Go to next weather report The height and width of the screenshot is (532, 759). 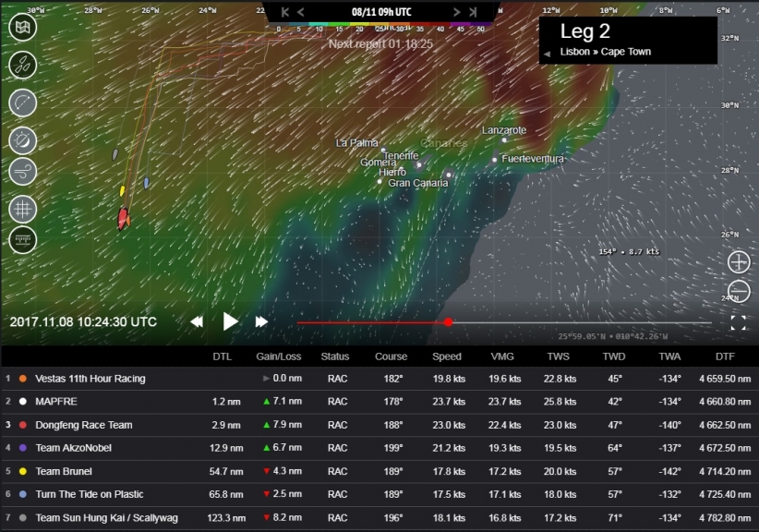[x=456, y=12]
